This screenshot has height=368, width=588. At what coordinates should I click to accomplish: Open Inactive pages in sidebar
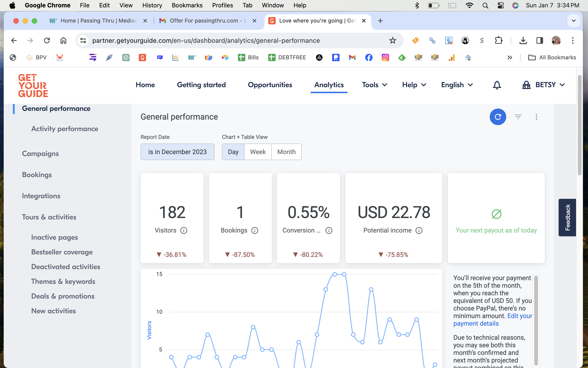click(55, 237)
